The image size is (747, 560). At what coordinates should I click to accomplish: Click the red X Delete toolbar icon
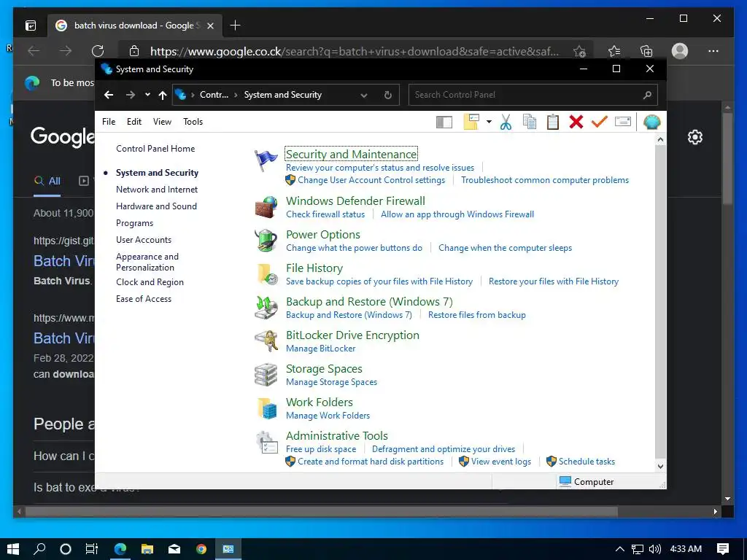tap(576, 122)
